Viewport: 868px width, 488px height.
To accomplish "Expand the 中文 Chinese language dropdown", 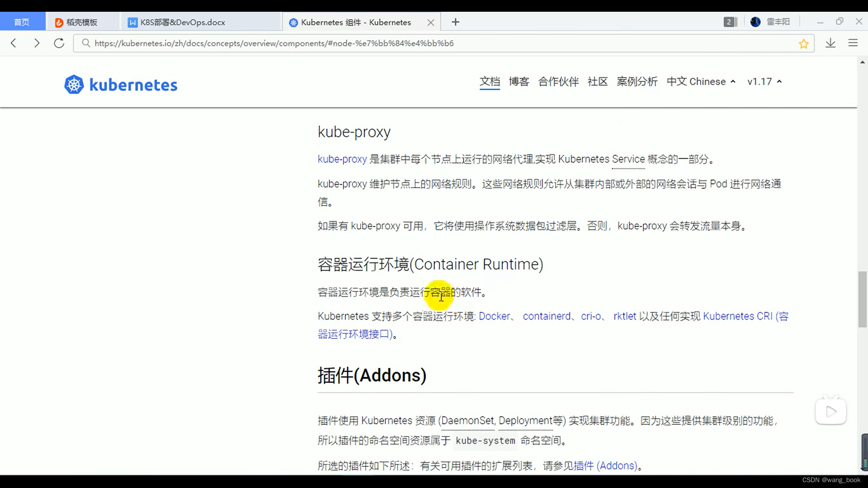I will 701,82.
